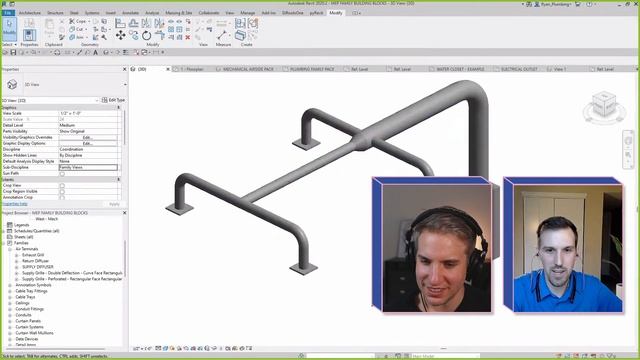Click the Mirror - Pick Axis tool
This screenshot has width=640, height=360.
pos(146,23)
